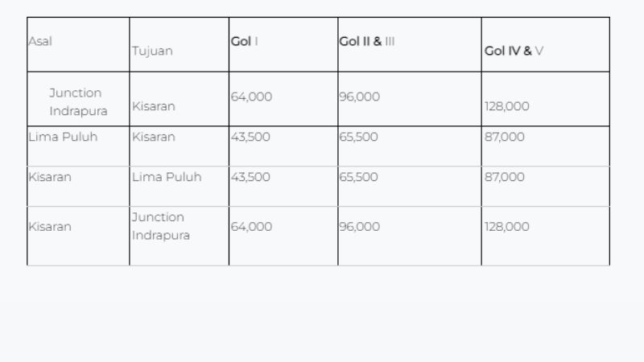Select Gol IV & V fare from Junction Indrapura to Kisaran
This screenshot has width=644, height=362.
(507, 106)
